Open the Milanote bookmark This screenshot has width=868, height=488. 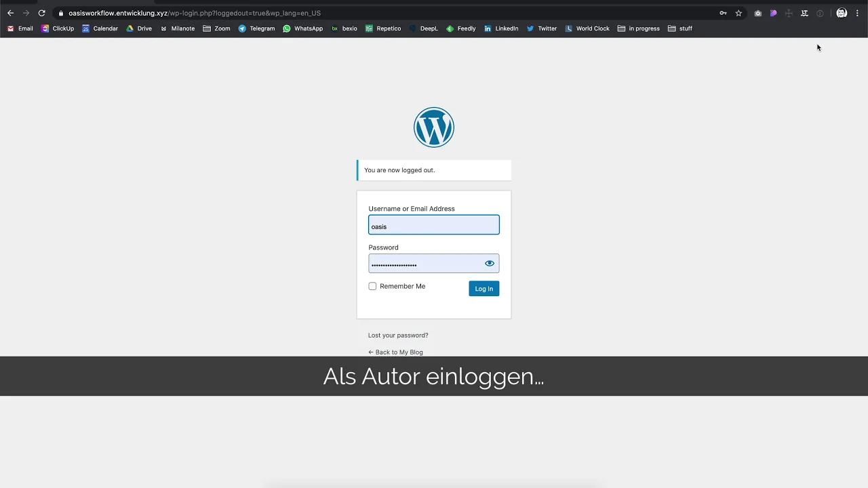pyautogui.click(x=177, y=28)
